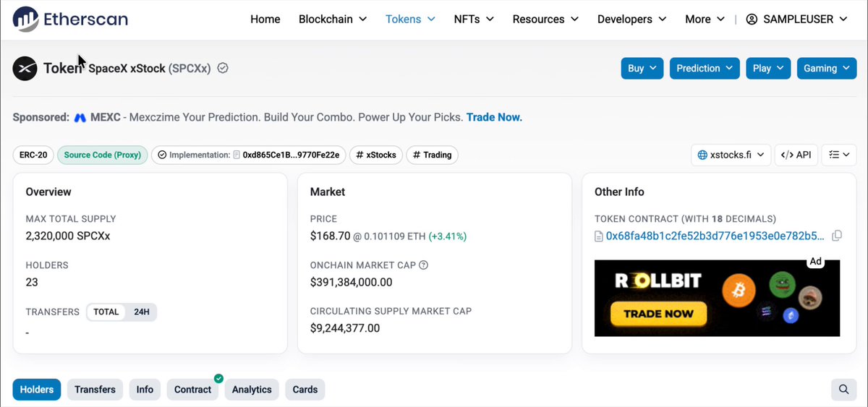The image size is (868, 407).
Task: Switch transfers count to 24H
Action: (x=142, y=312)
